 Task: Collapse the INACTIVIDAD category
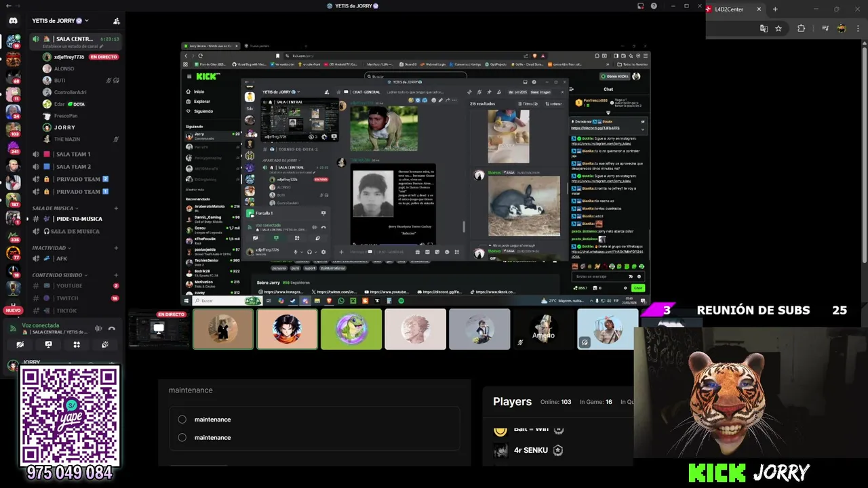click(x=52, y=248)
